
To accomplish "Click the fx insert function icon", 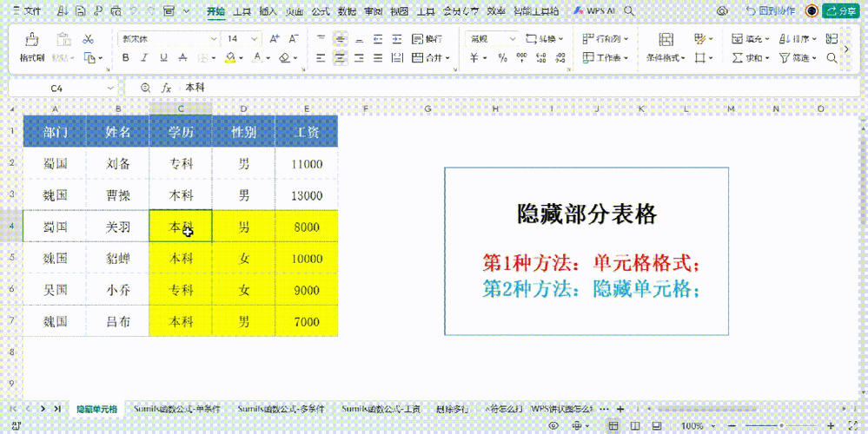I will tap(166, 88).
